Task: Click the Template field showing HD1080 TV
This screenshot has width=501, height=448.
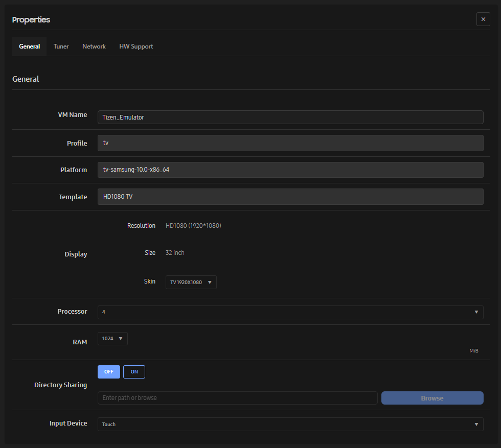Action: click(x=290, y=196)
